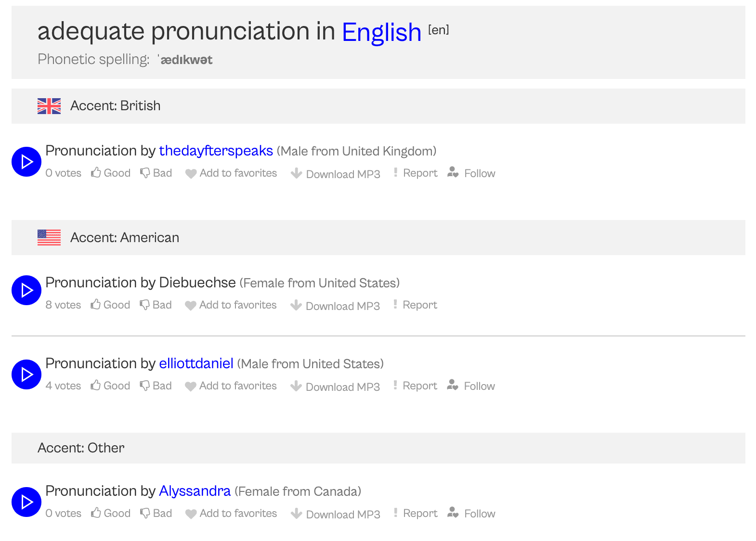Vote Good on elliottdaniel's pronunciation
The height and width of the screenshot is (541, 756).
click(x=110, y=386)
